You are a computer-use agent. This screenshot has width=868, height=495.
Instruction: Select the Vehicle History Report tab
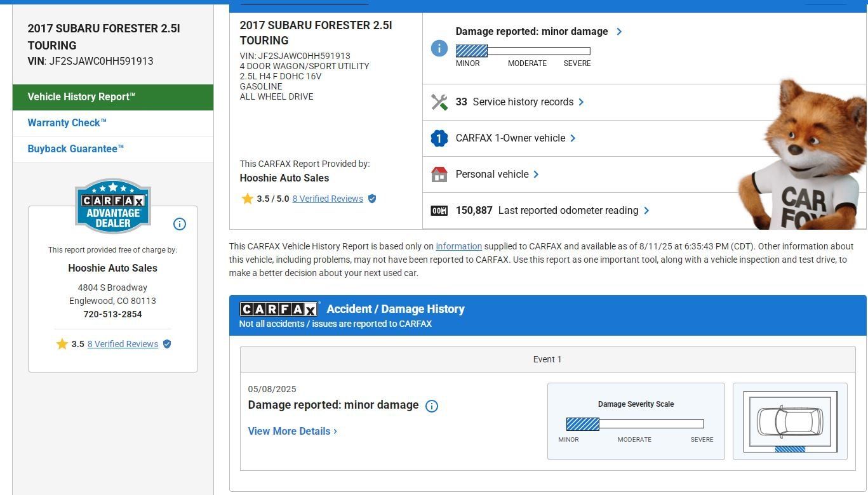point(113,97)
